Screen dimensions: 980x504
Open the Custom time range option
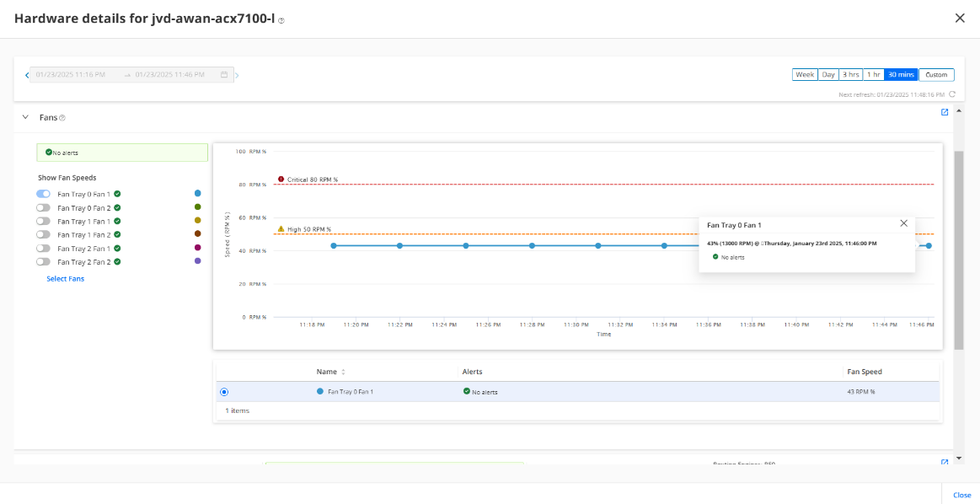point(936,75)
